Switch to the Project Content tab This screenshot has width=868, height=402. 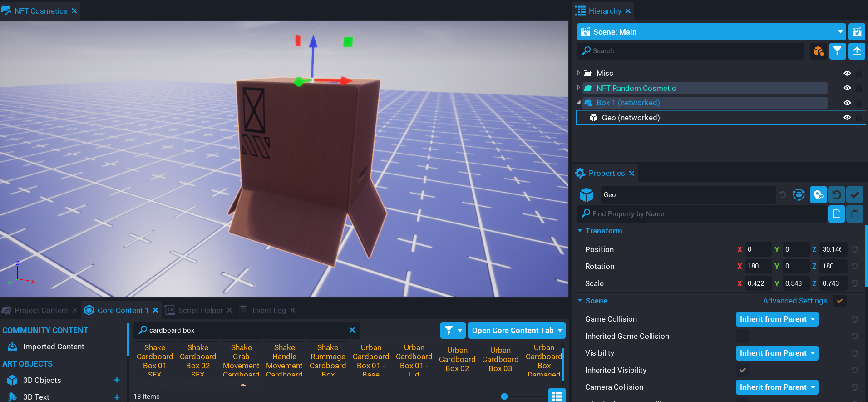coord(41,310)
